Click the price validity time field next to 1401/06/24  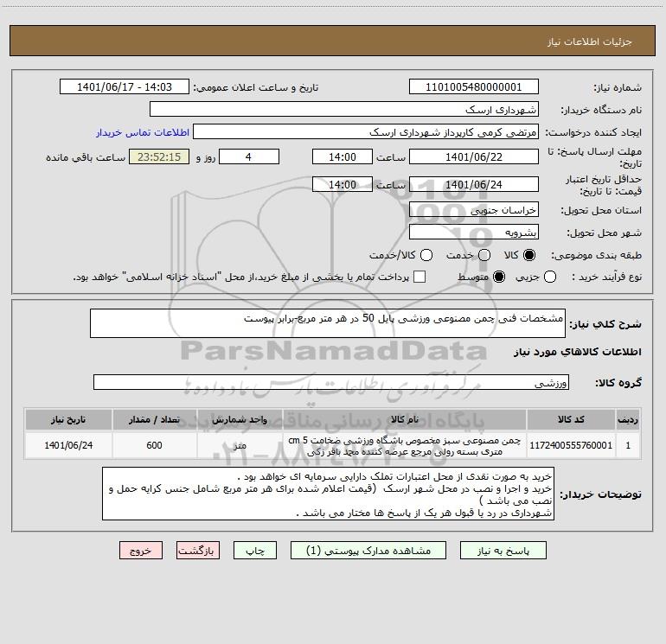pyautogui.click(x=343, y=184)
